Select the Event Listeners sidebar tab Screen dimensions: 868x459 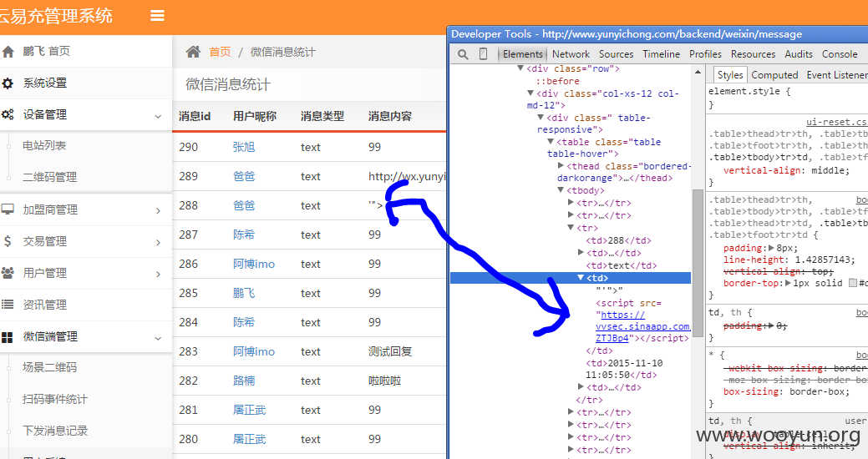point(837,74)
